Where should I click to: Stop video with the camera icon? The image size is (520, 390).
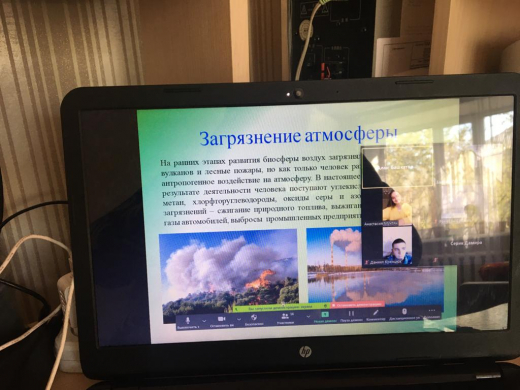point(222,319)
